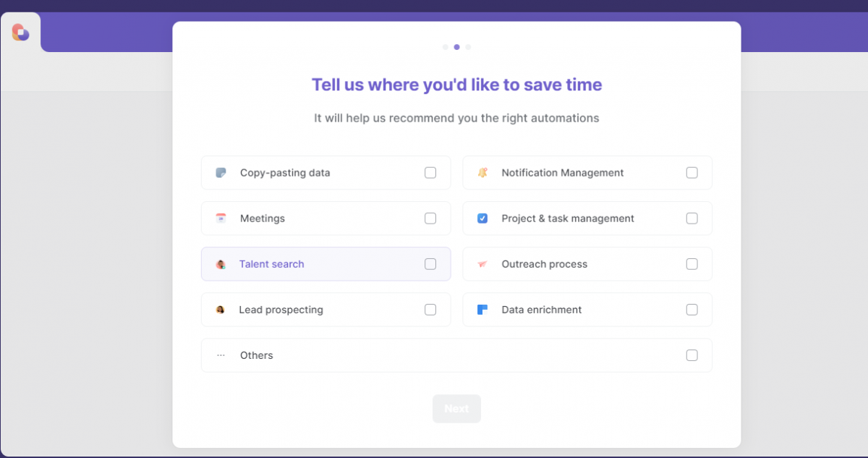Select the Outreach process row
This screenshot has height=458, width=868.
(x=587, y=263)
